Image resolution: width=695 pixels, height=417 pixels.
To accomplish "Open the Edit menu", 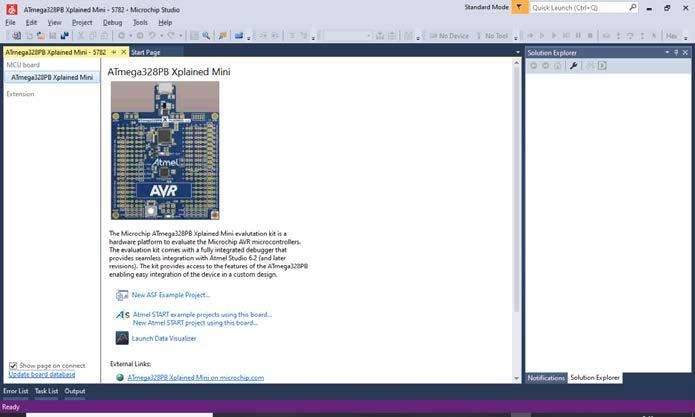I will click(x=31, y=23).
